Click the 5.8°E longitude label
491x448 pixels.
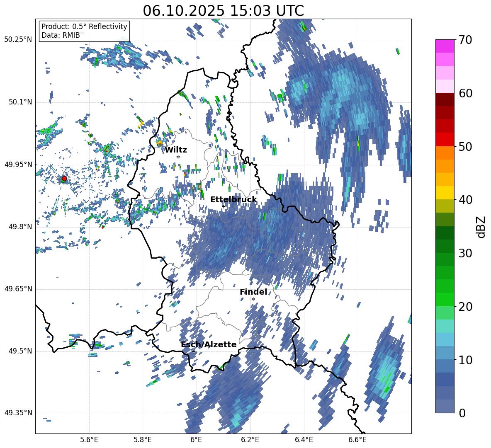(143, 440)
